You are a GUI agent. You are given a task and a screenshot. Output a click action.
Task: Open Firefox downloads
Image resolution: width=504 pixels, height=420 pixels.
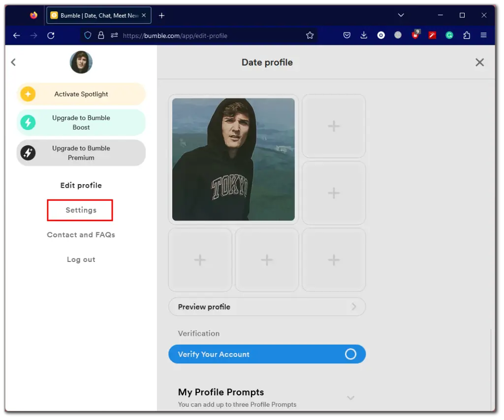(364, 35)
